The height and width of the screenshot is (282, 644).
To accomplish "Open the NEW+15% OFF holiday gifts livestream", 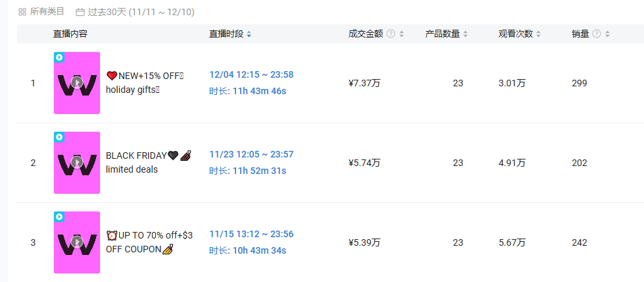I will pos(144,83).
